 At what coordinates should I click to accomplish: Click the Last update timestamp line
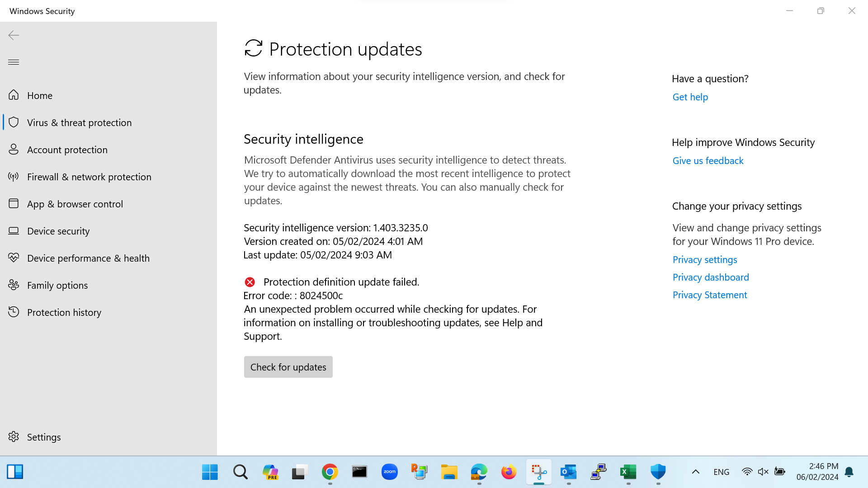[318, 255]
